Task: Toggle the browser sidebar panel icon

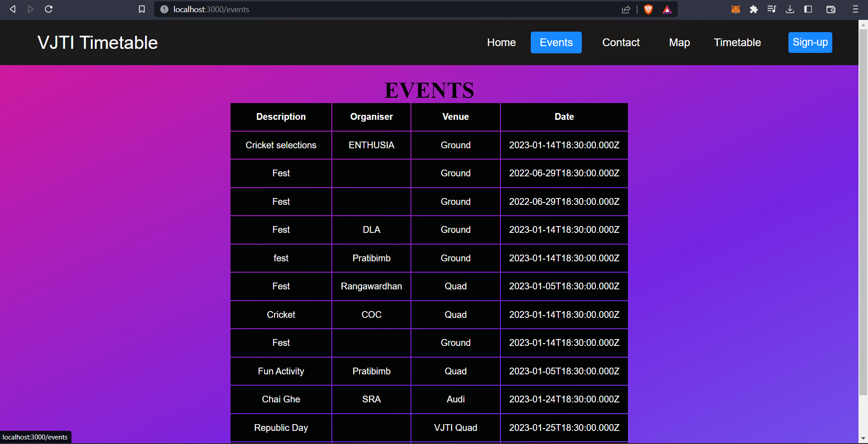Action: (808, 9)
